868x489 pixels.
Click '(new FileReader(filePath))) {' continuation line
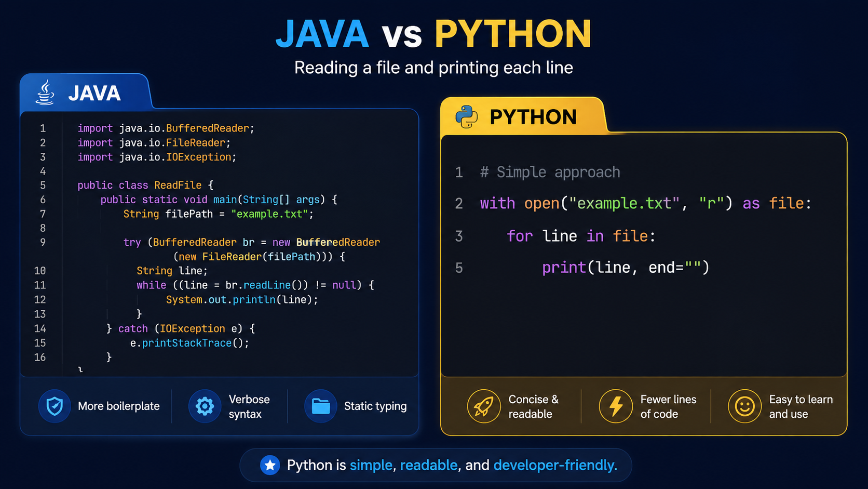coord(260,257)
